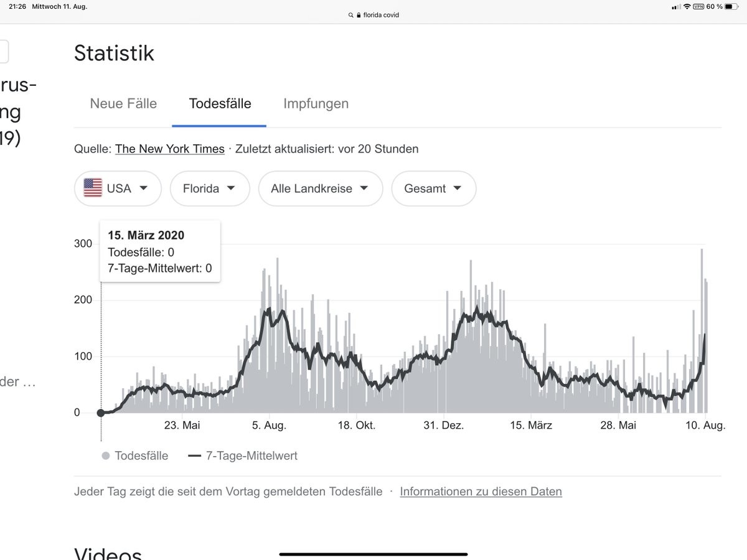Click the US flag icon
Screen dimensions: 747x560
[93, 188]
